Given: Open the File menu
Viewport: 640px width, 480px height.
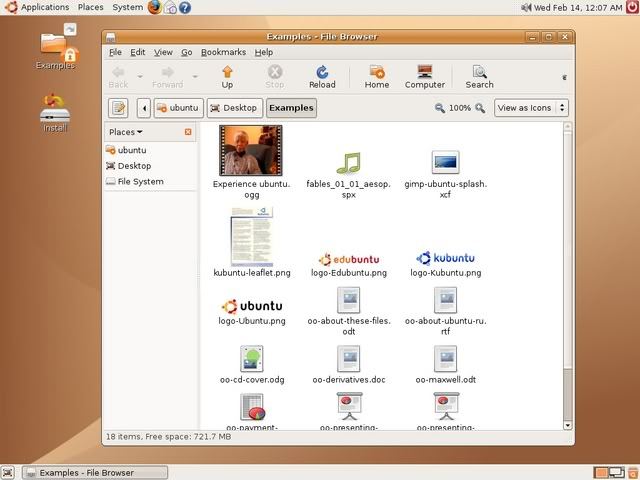Looking at the screenshot, I should (115, 52).
